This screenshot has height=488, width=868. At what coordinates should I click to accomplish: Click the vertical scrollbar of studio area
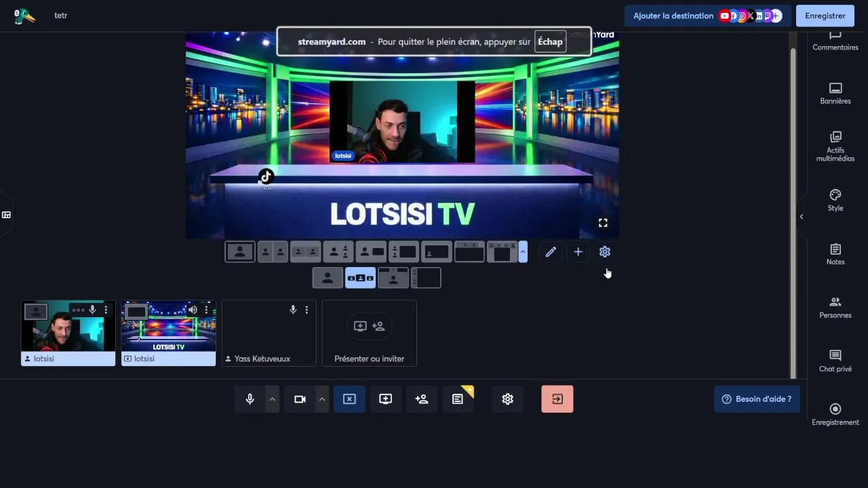pyautogui.click(x=793, y=213)
